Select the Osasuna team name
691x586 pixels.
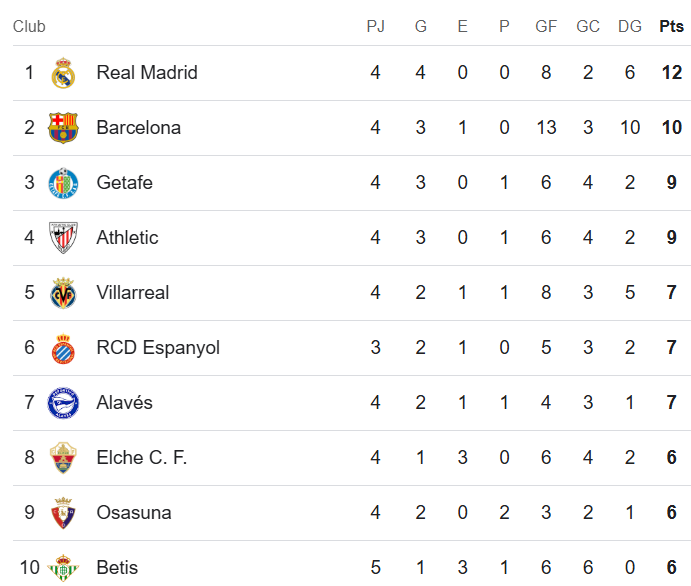[134, 513]
